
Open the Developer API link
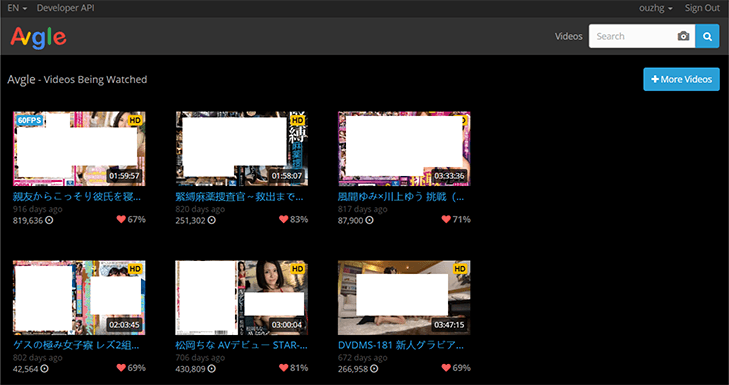tap(66, 8)
